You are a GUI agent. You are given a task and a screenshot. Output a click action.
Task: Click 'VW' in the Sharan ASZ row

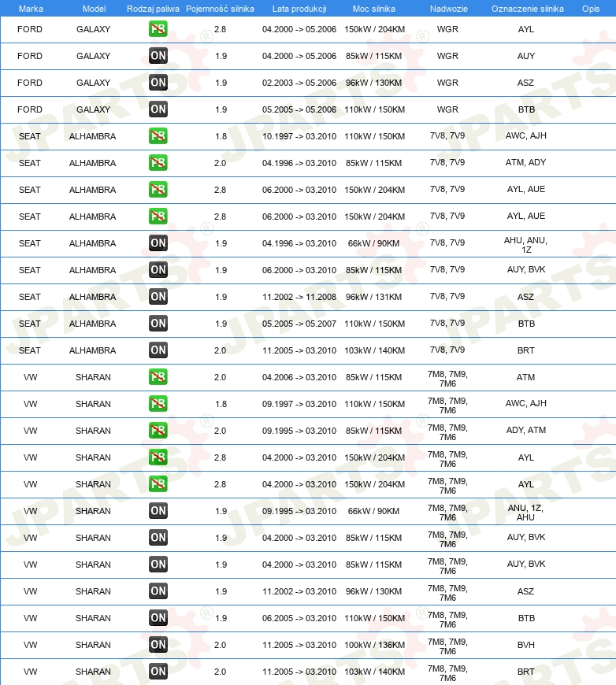click(30, 591)
